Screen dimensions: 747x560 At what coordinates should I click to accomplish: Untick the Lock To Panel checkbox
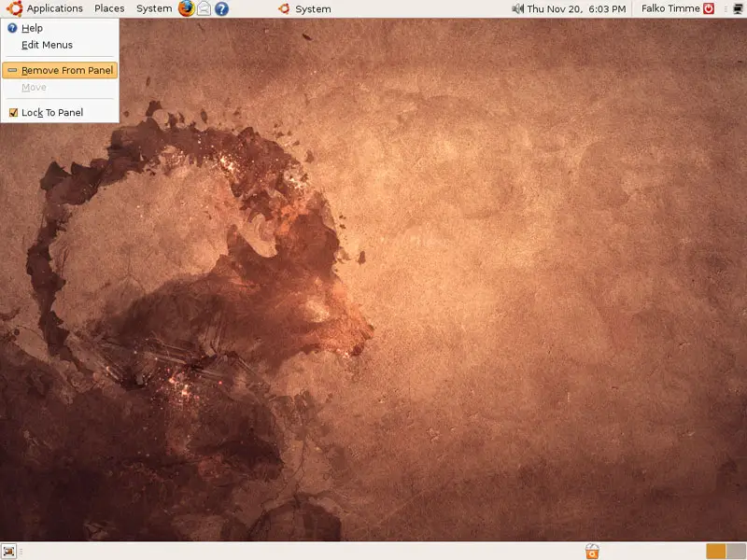tap(13, 113)
